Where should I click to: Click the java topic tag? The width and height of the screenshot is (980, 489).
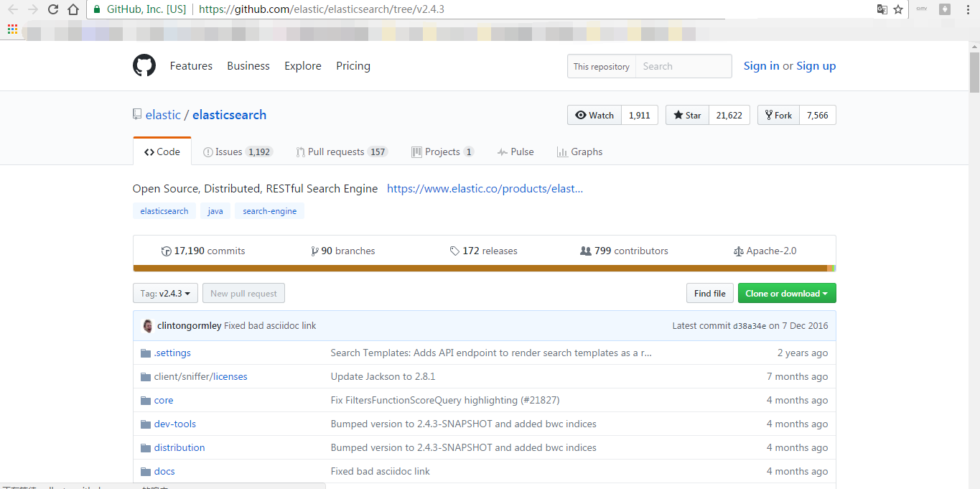coord(215,211)
